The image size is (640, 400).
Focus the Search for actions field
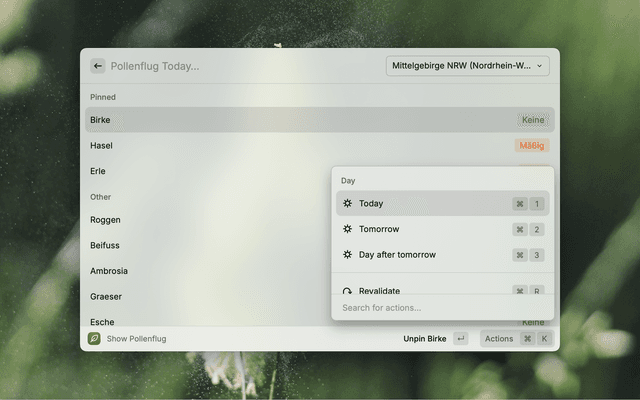[x=440, y=308]
